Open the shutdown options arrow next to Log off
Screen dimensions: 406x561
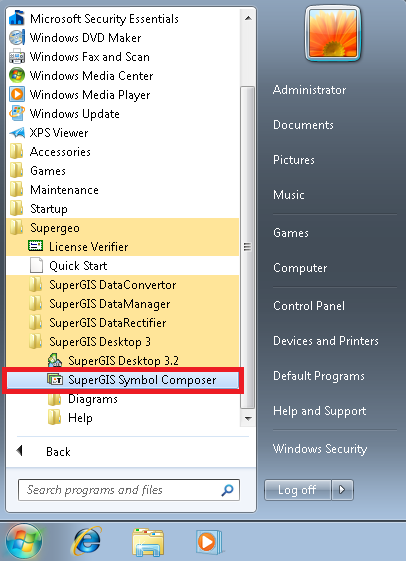(342, 489)
